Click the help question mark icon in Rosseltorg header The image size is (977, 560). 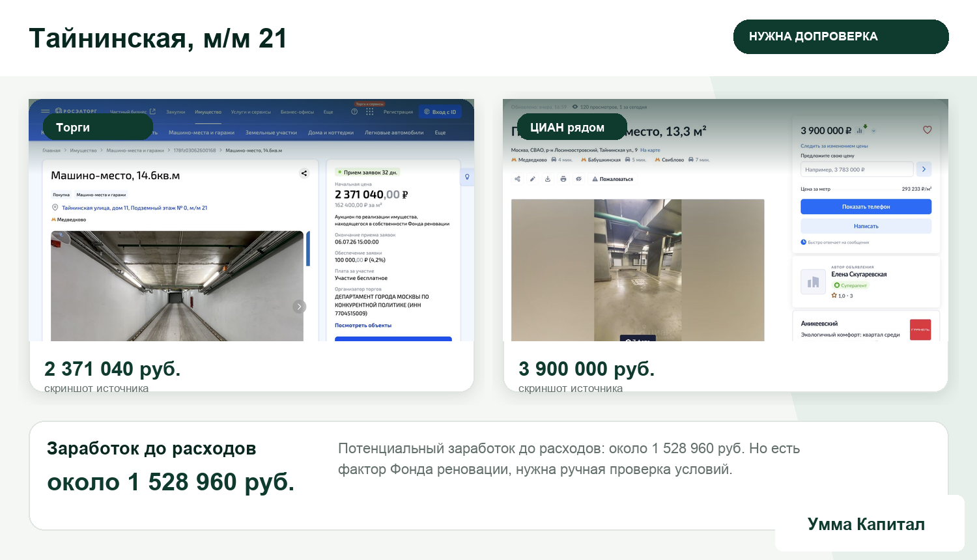coord(354,112)
